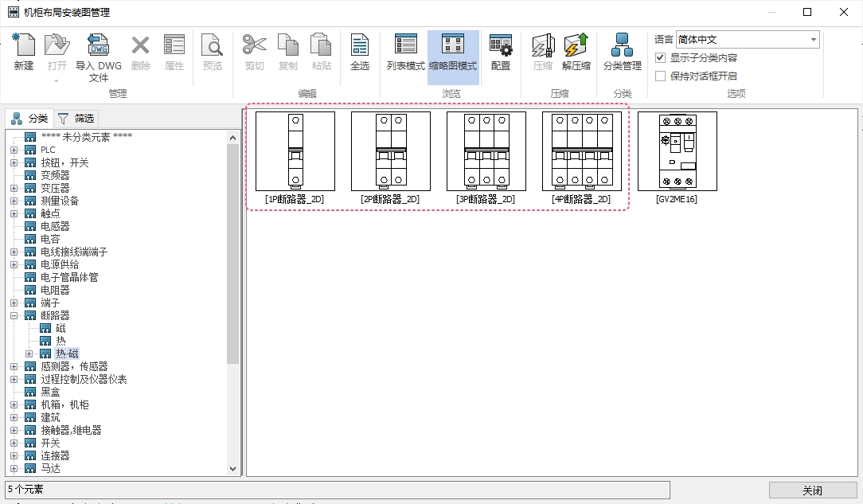863x504 pixels.
Task: Switch to 列表模式 list view
Action: pyautogui.click(x=405, y=48)
